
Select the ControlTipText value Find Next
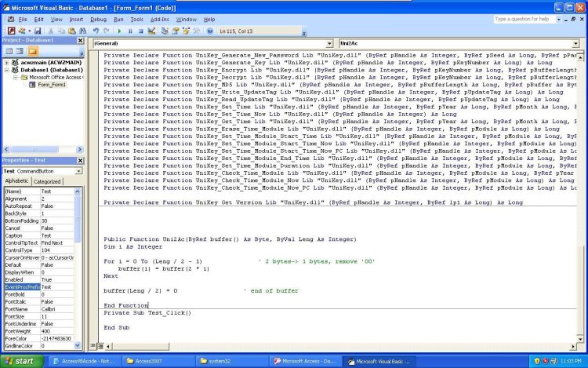(x=57, y=243)
